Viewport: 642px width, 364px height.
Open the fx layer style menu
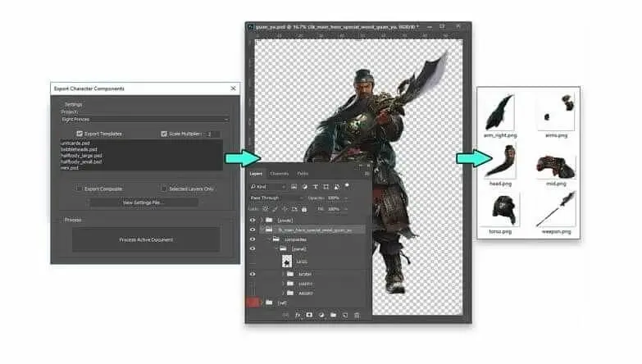pyautogui.click(x=298, y=315)
